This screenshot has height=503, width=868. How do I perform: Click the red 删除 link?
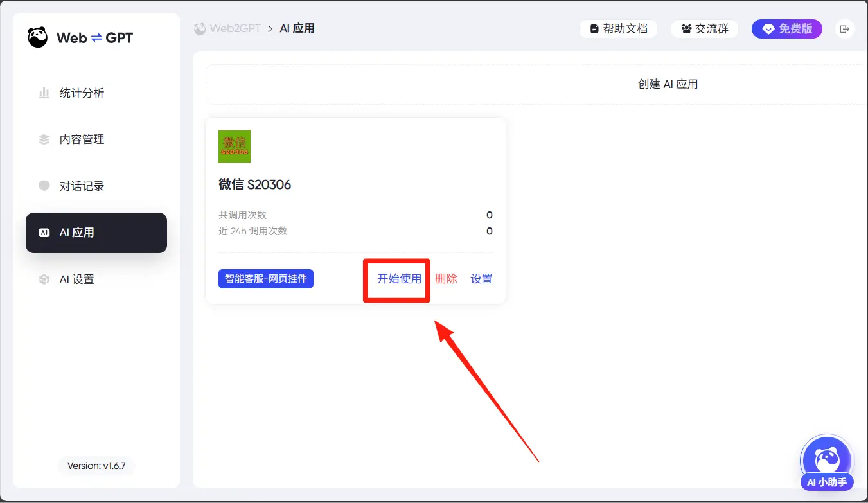click(446, 279)
